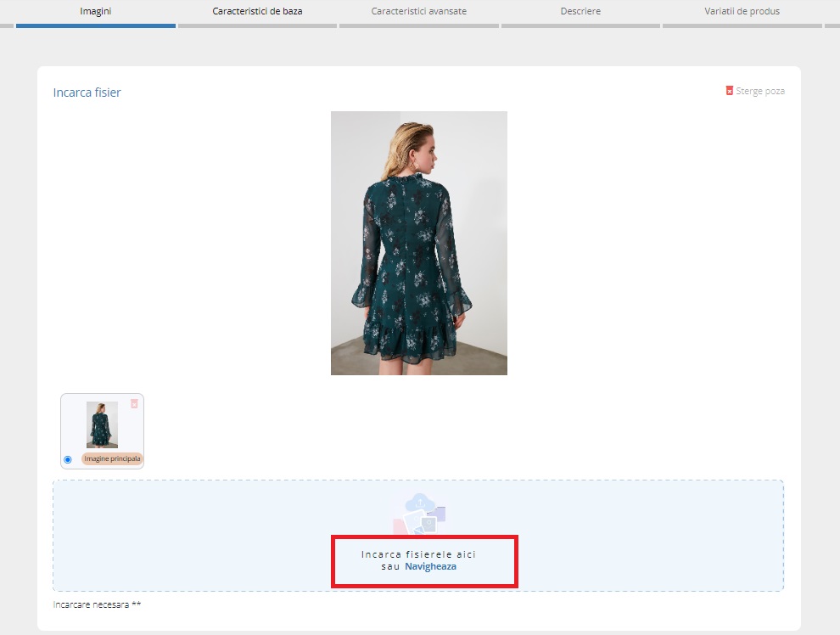Click the Imagine principala orange label
The image size is (840, 635).
click(112, 458)
